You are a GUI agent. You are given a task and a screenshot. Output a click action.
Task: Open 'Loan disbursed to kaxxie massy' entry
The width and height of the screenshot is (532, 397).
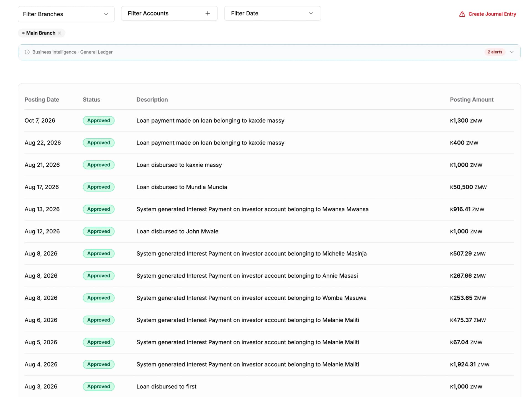click(179, 165)
